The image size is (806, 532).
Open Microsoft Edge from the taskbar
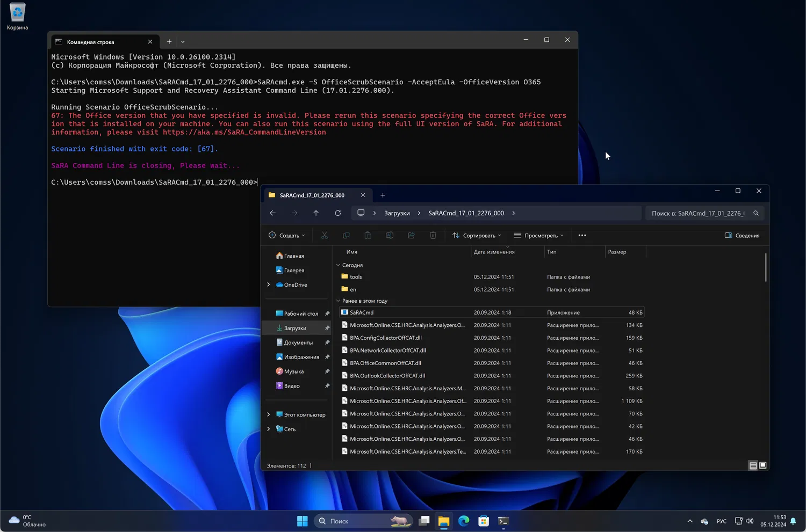[x=464, y=521]
